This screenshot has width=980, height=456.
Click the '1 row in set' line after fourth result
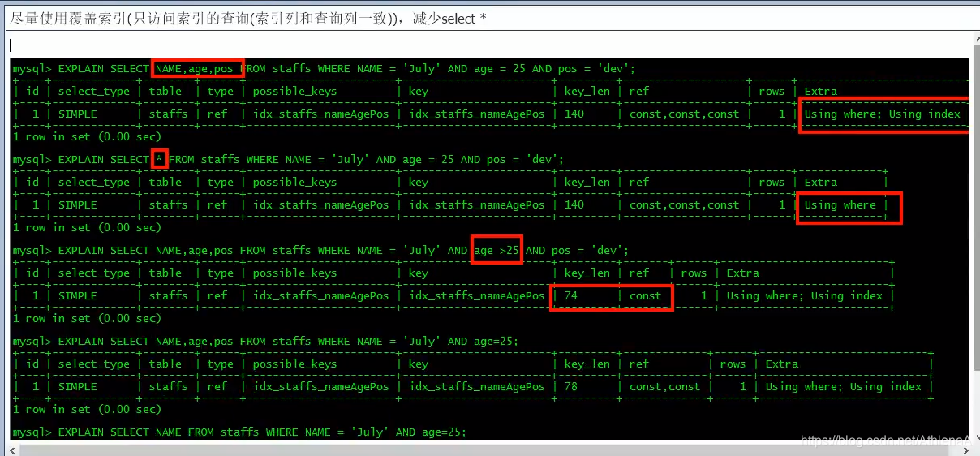tap(88, 410)
